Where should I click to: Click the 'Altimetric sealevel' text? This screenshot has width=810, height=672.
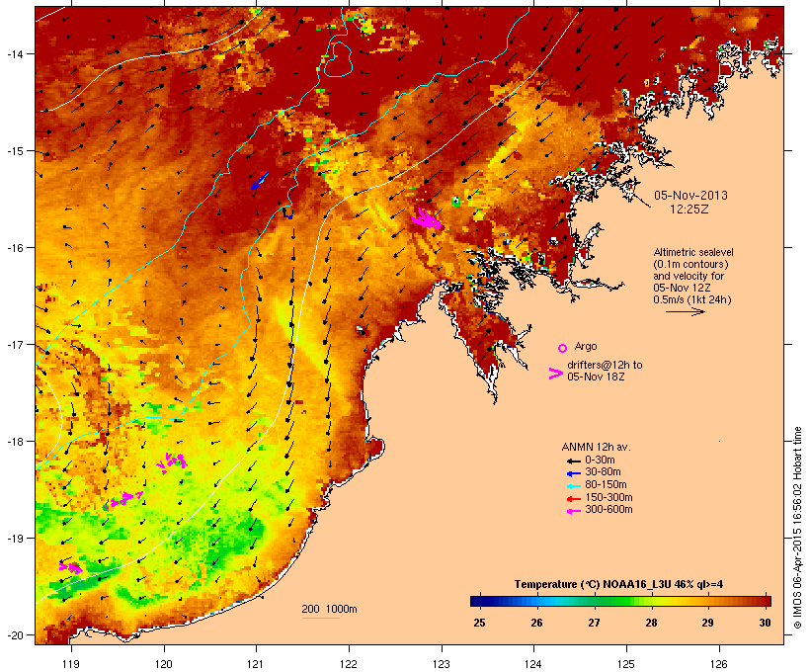[693, 252]
